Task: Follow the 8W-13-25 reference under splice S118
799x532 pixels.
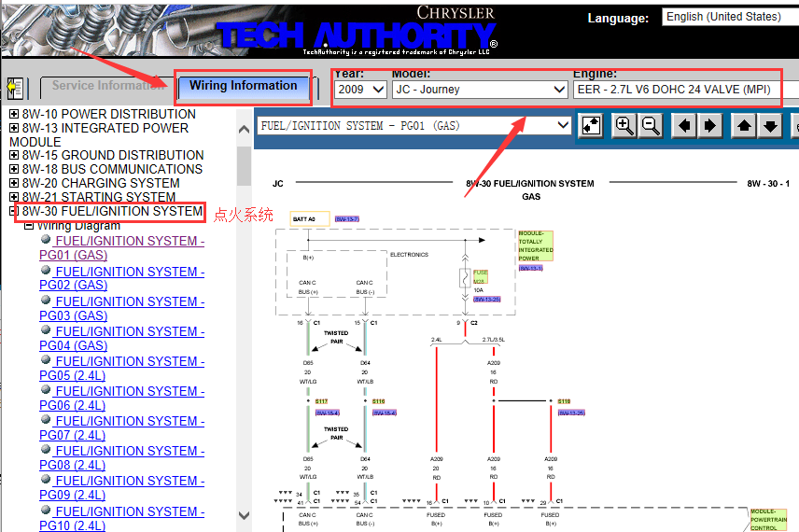Action: 572,413
